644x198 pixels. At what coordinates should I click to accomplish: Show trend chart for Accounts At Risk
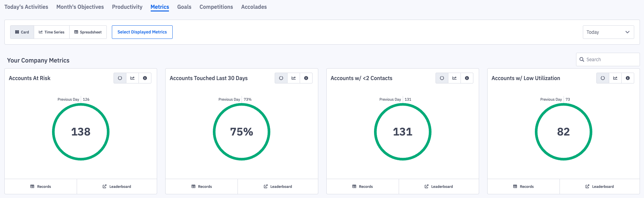132,78
